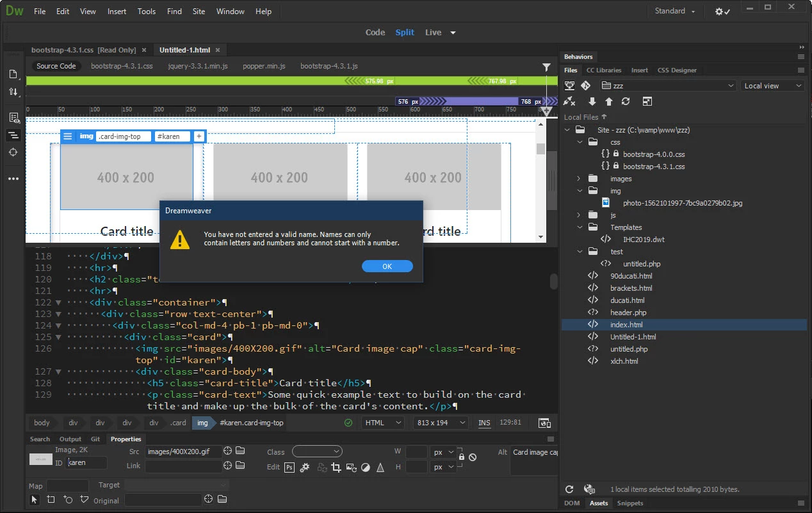Open documents list icon in left toolbar

coord(13,74)
